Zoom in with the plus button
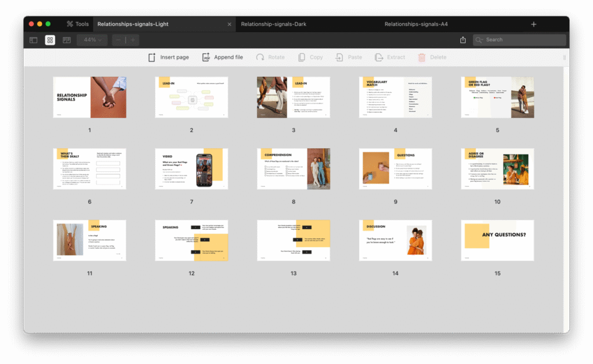This screenshot has width=593, height=364. [x=133, y=40]
